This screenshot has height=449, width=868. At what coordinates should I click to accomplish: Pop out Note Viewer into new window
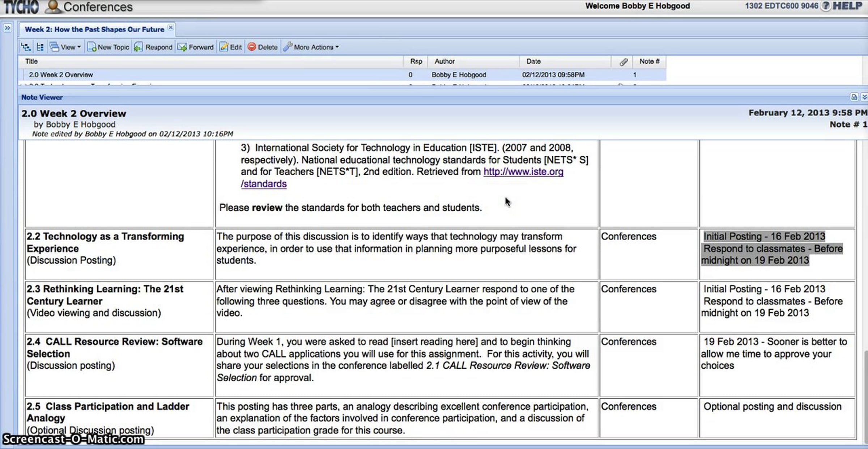coord(854,97)
